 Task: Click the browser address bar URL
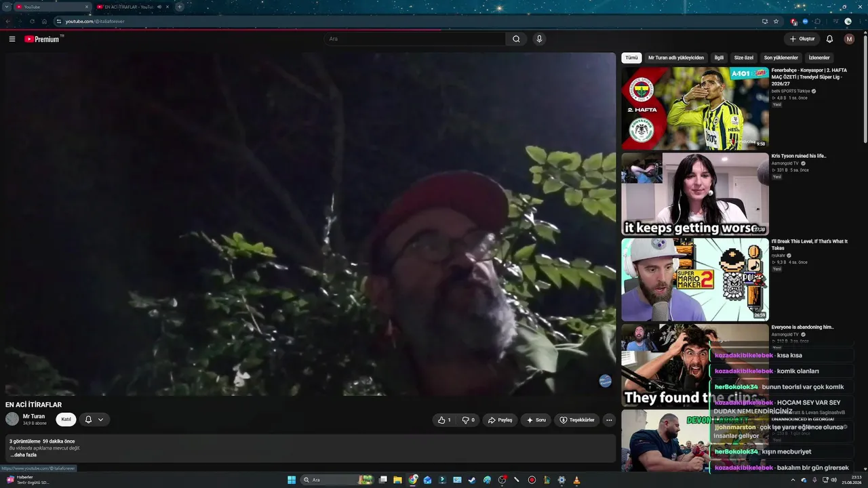click(x=95, y=22)
